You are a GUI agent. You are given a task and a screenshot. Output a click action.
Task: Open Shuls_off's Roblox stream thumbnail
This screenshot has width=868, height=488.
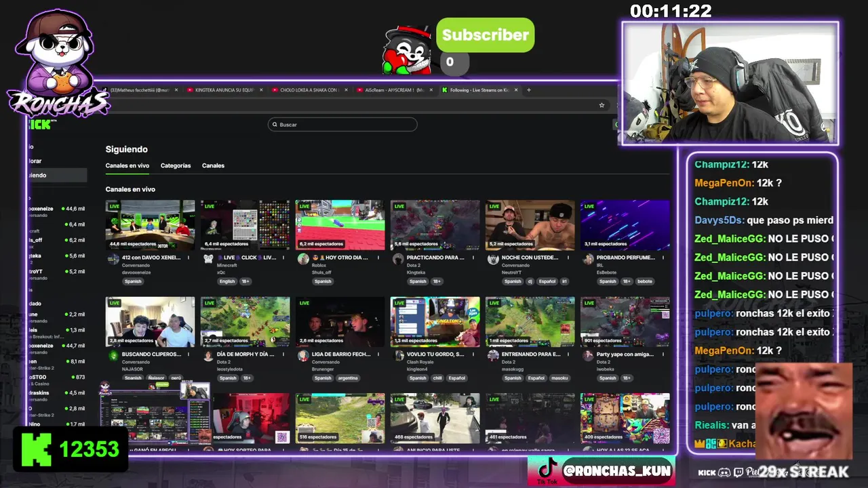click(x=340, y=225)
